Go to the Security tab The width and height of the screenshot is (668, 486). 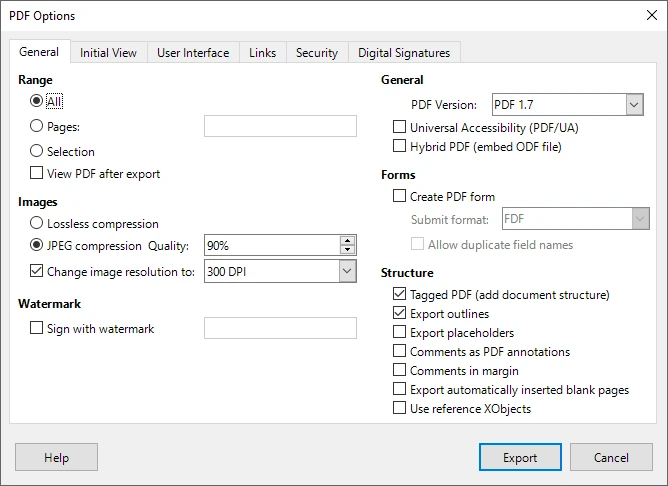click(x=317, y=52)
